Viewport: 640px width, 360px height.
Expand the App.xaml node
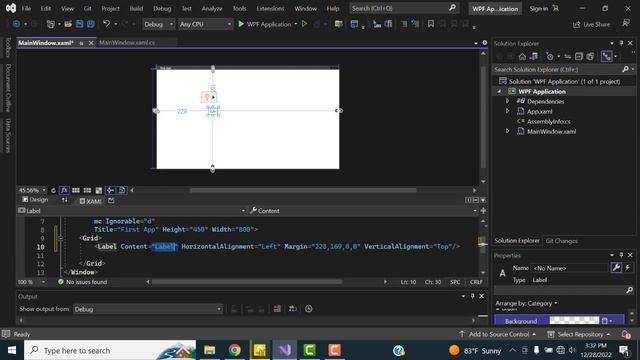[507, 111]
